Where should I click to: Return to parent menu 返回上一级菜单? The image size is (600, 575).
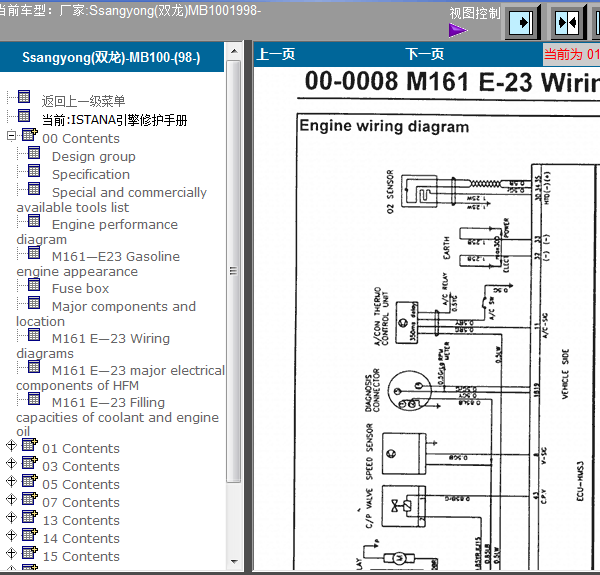tap(83, 101)
